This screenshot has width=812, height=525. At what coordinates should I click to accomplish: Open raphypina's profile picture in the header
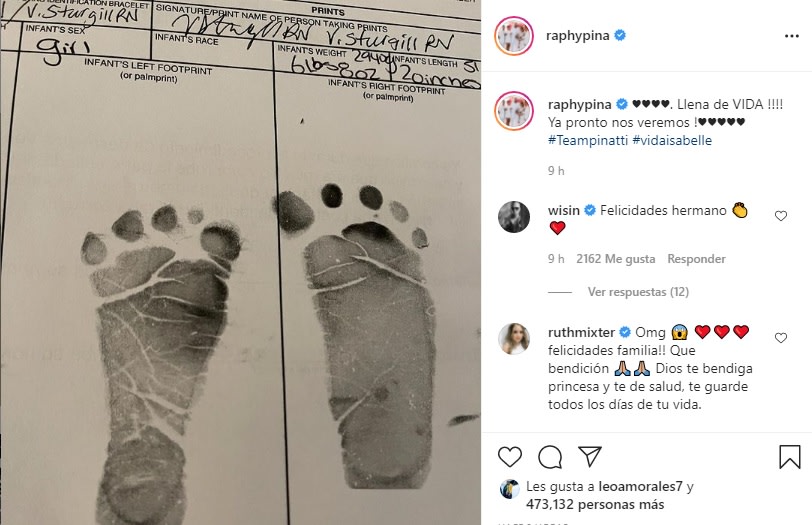[514, 36]
